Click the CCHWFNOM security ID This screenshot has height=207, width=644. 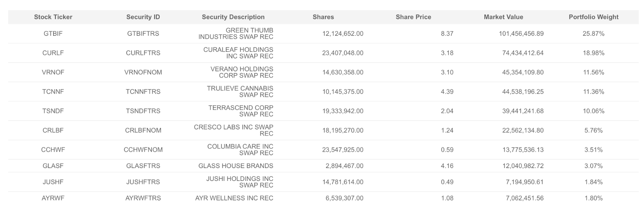point(143,150)
